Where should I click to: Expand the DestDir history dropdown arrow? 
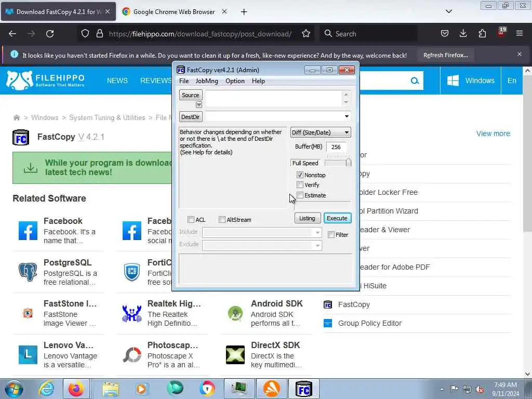pos(347,116)
